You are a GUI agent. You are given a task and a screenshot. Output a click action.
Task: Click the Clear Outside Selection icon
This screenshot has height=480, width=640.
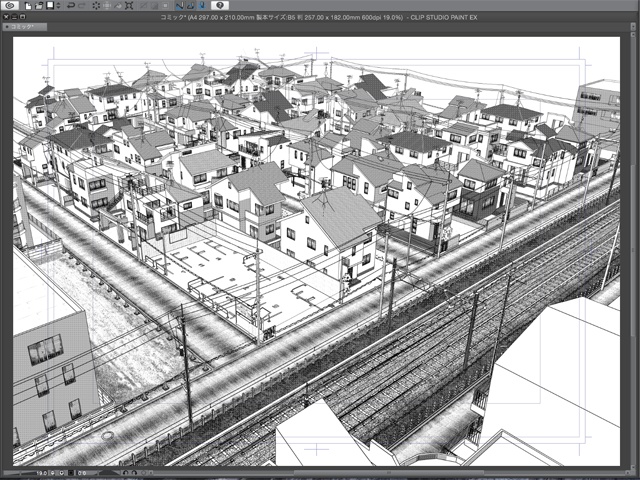107,6
